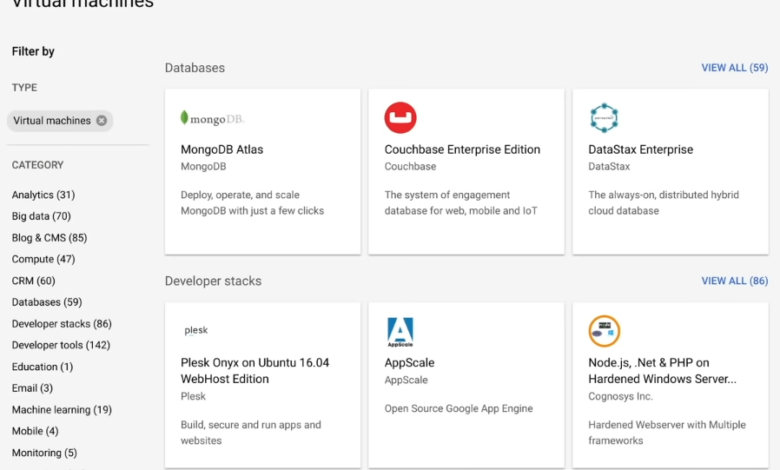780x470 pixels.
Task: Open Node.js, .Net & PHP listing title
Action: [x=662, y=371]
